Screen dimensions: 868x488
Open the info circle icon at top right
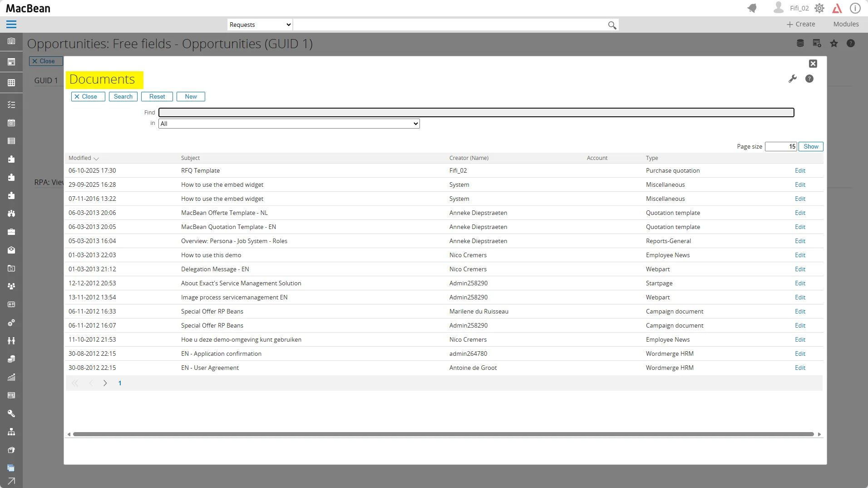[855, 8]
